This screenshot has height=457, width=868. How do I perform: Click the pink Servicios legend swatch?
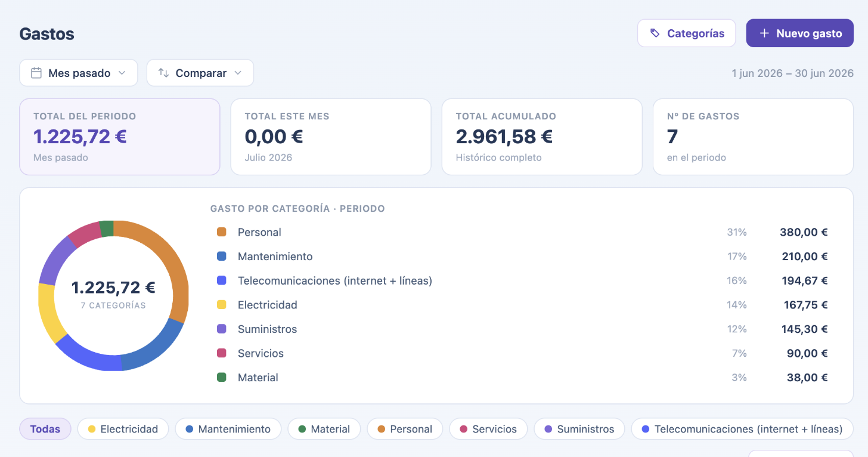click(222, 353)
